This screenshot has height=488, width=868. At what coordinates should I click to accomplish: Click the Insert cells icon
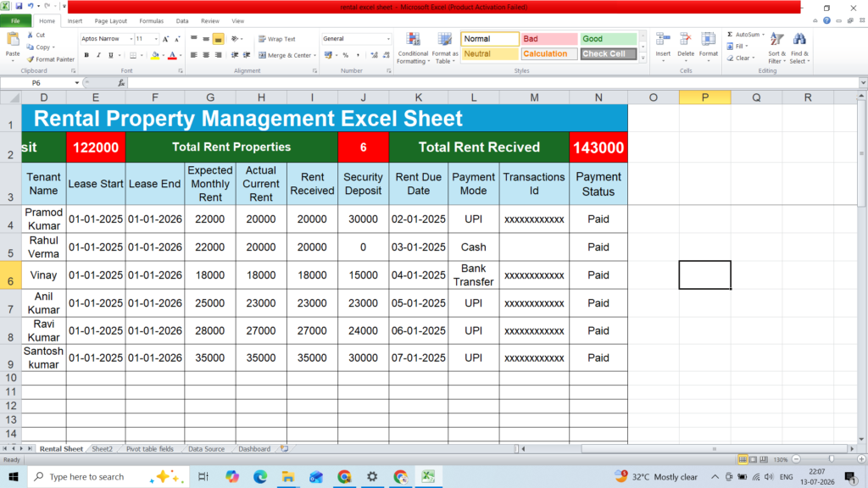click(663, 40)
